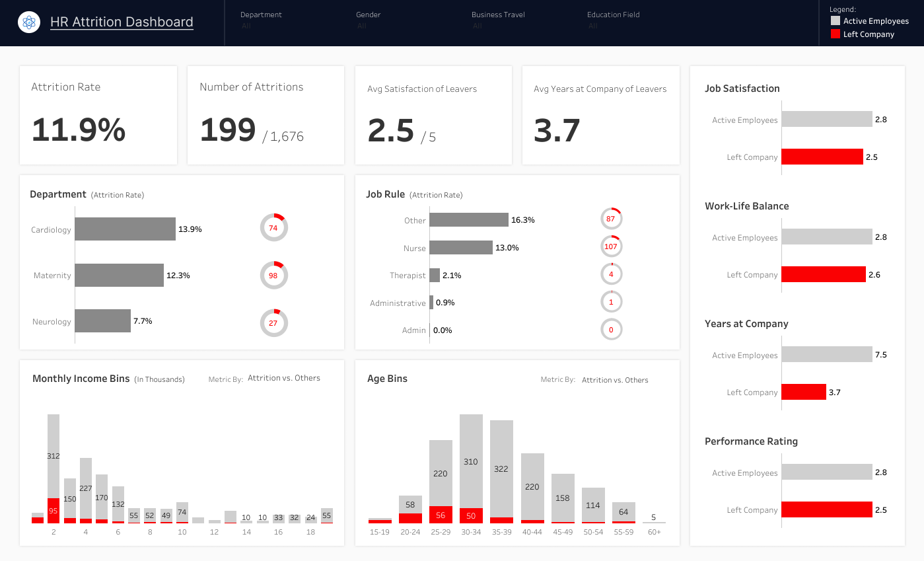924x561 pixels.
Task: Click the 60+ age axis label
Action: pos(654,532)
